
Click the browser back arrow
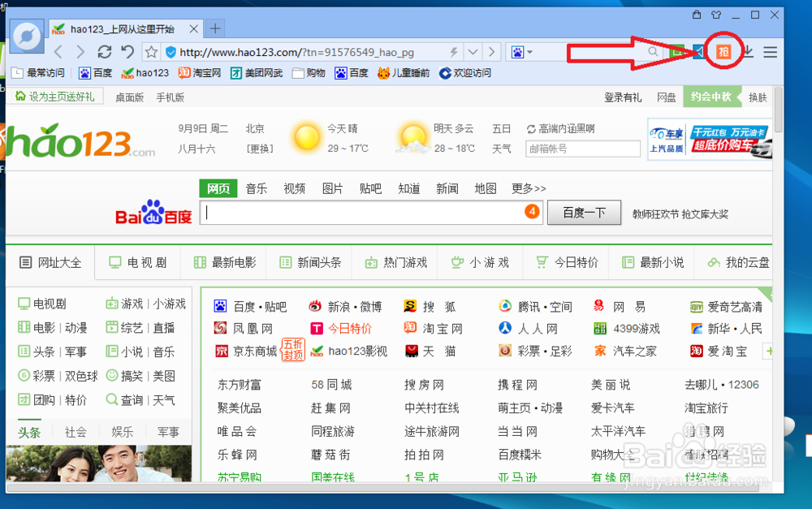pos(58,52)
